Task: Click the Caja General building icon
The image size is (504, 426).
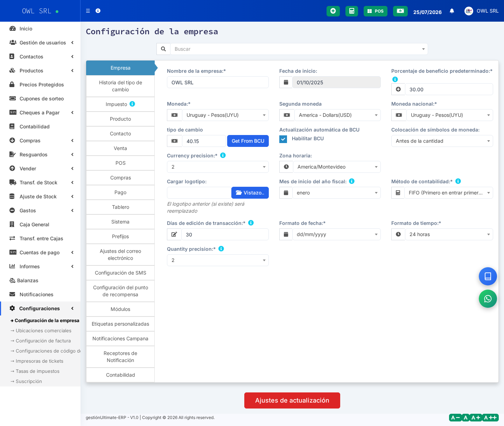Action: (12, 225)
